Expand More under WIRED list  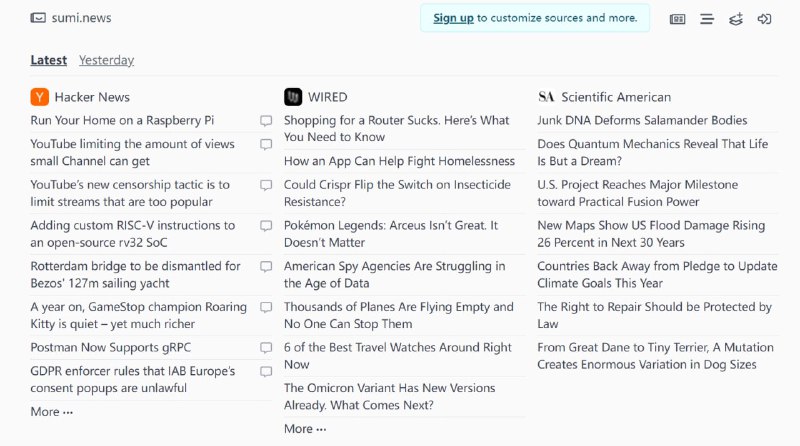304,429
